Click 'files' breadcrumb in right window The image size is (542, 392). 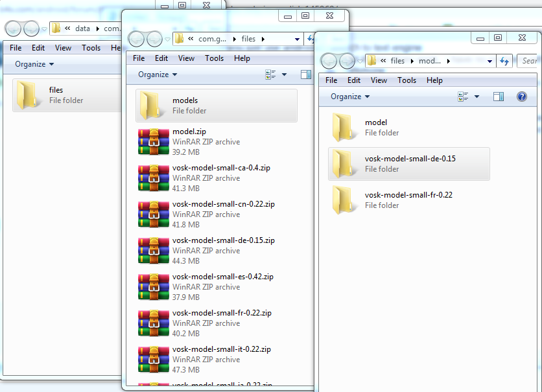point(397,61)
